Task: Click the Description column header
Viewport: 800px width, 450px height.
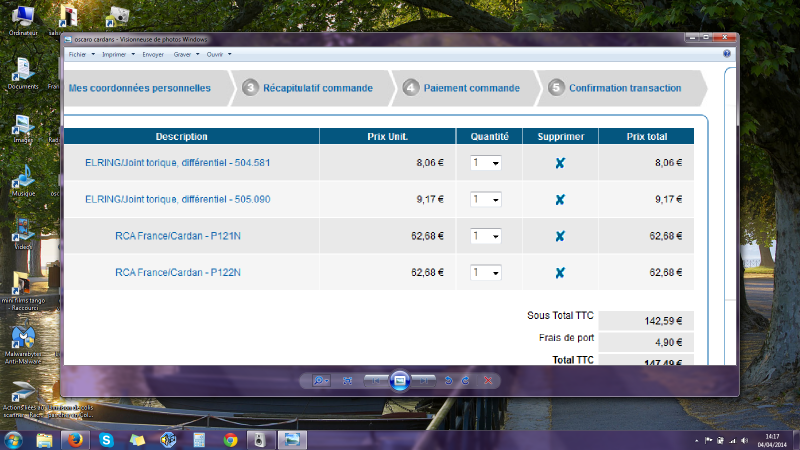Action: coord(182,137)
